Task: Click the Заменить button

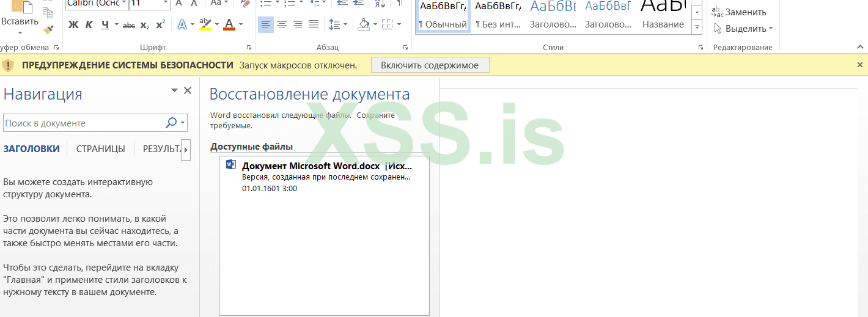Action: click(739, 12)
